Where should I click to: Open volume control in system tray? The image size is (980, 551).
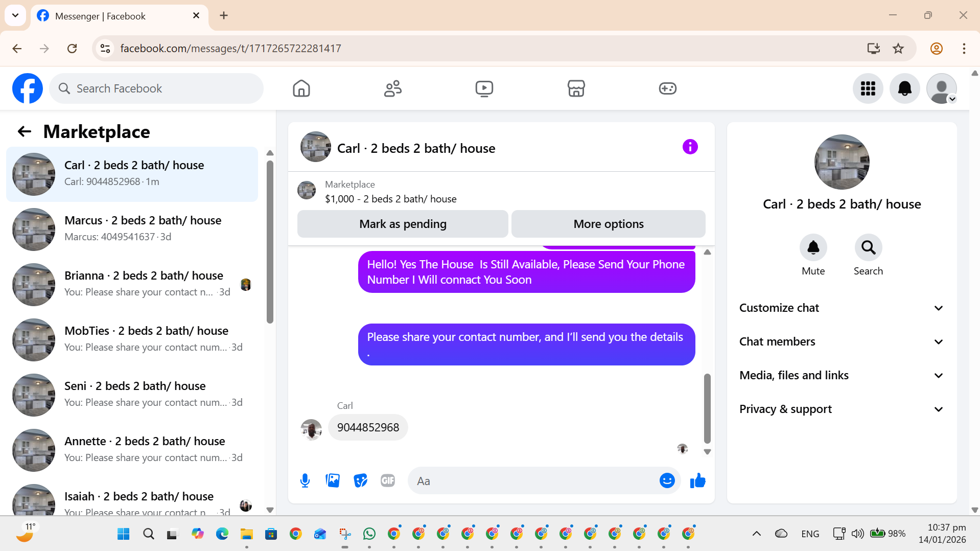857,534
